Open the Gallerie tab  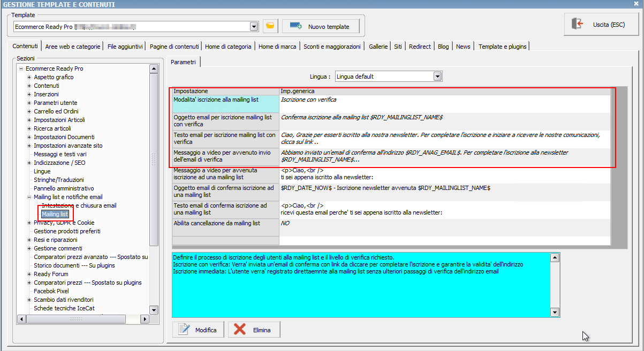point(378,47)
